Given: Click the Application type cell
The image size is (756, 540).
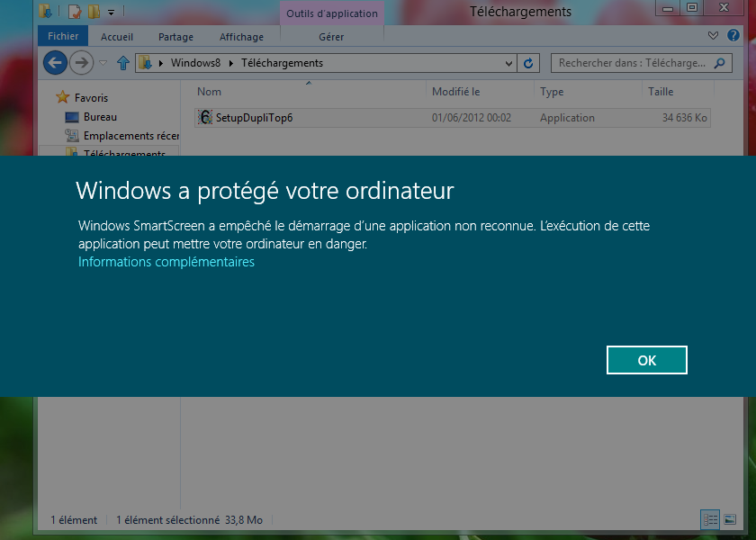Looking at the screenshot, I should point(567,118).
